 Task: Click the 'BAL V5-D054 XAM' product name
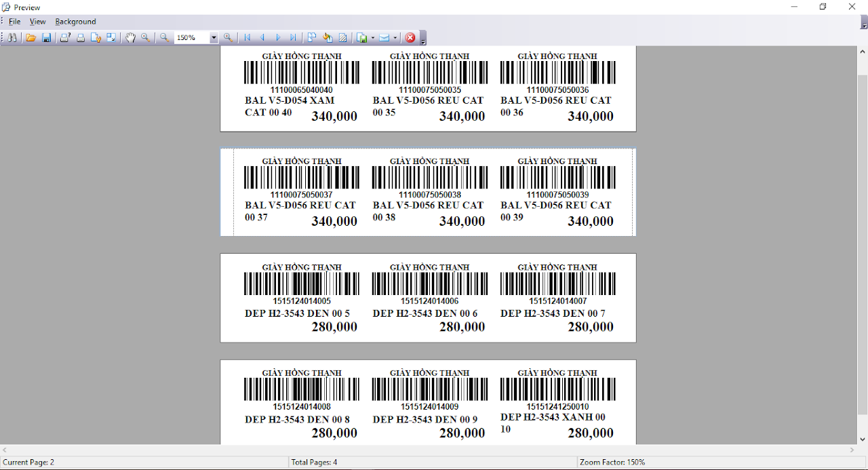click(290, 100)
